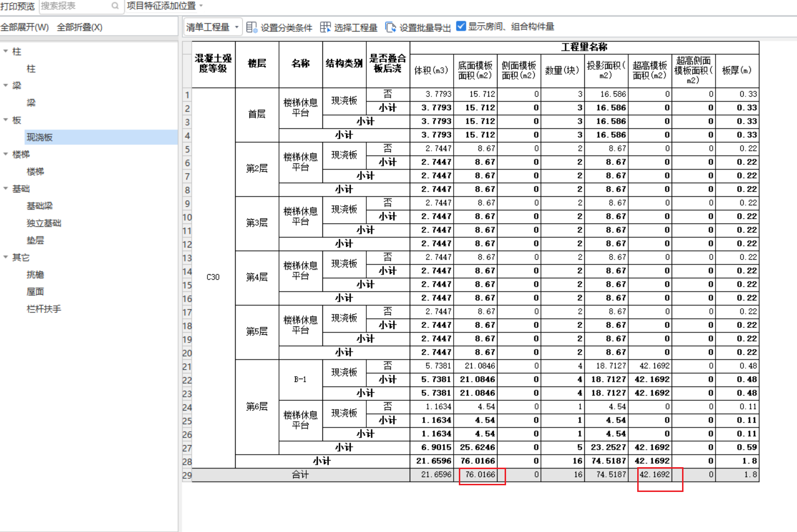Click 设置批量导出 label

click(425, 28)
